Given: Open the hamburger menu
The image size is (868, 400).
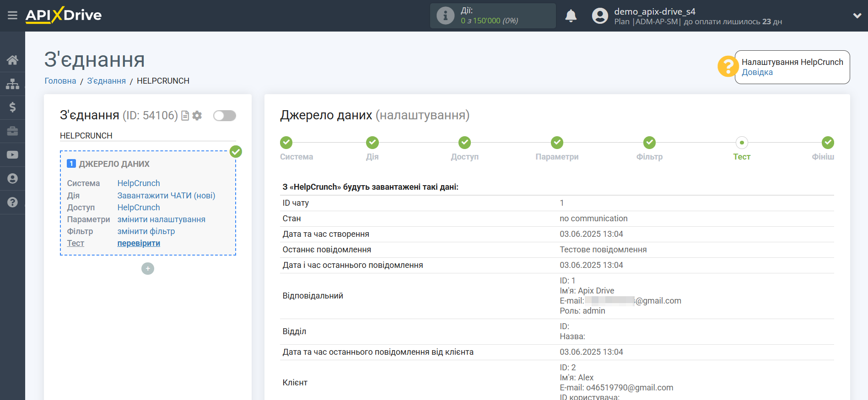Looking at the screenshot, I should click(x=12, y=16).
